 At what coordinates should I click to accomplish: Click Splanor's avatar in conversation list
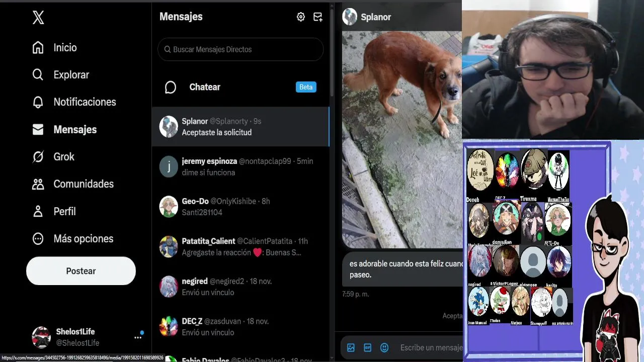click(x=169, y=127)
